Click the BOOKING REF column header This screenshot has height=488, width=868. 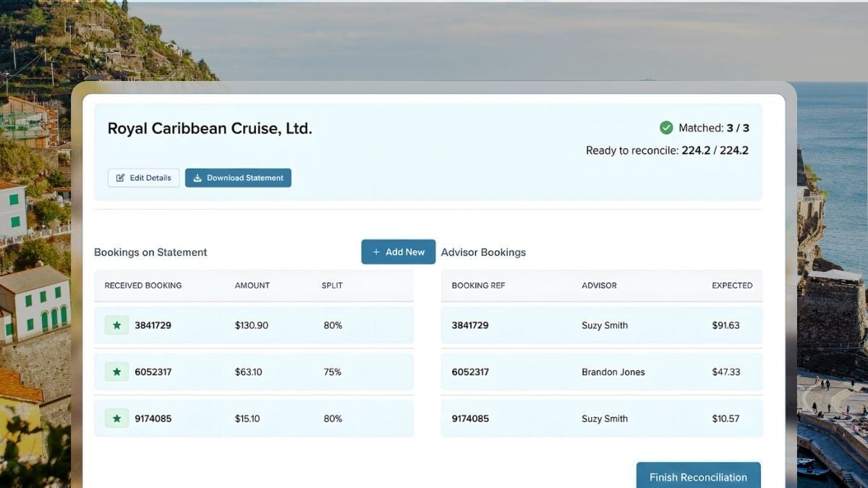[479, 286]
